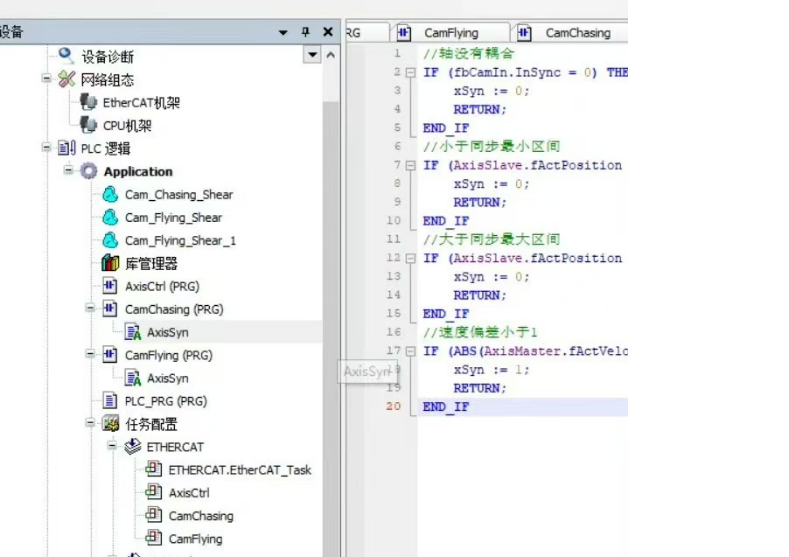789x557 pixels.
Task: Collapse the PLC 逻辑 tree node
Action: point(46,148)
